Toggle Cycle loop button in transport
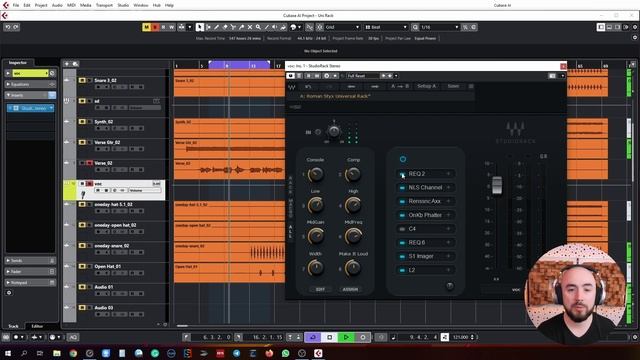Viewport: 640px width, 360px height. click(313, 337)
